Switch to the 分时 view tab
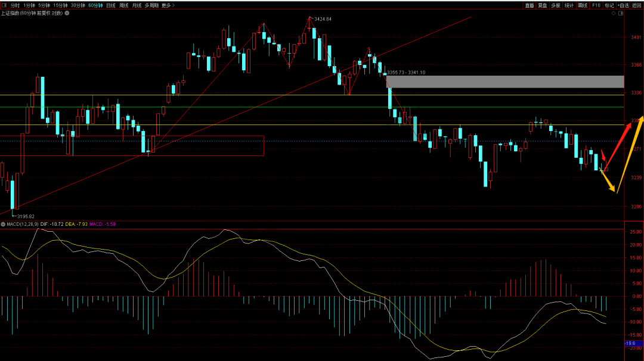Viewport: 644px width, 361px height. pos(16,5)
